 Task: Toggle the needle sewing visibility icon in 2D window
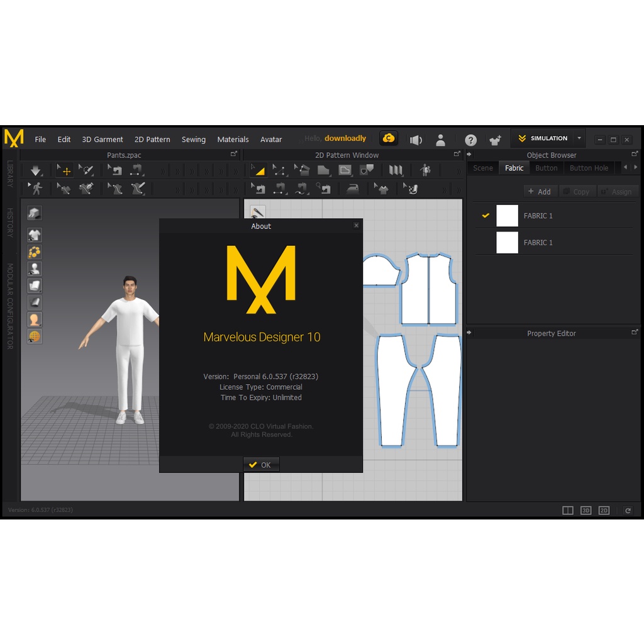[x=257, y=213]
